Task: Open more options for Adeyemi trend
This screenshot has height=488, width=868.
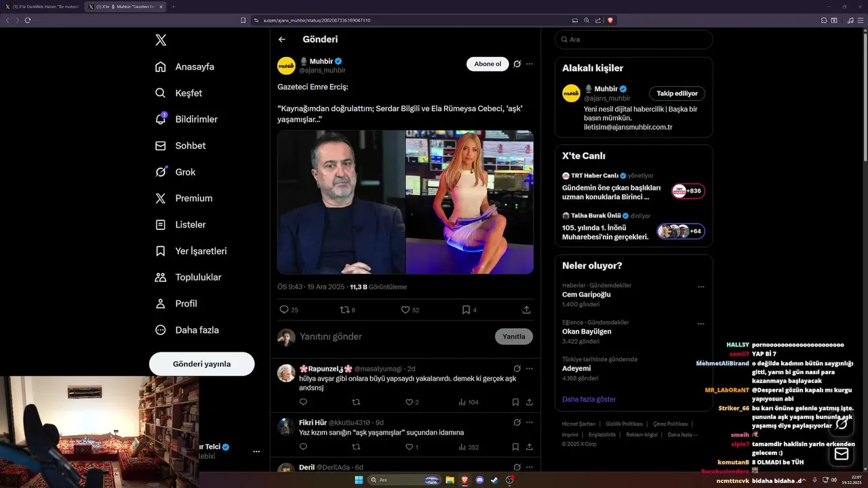Action: [x=701, y=360]
